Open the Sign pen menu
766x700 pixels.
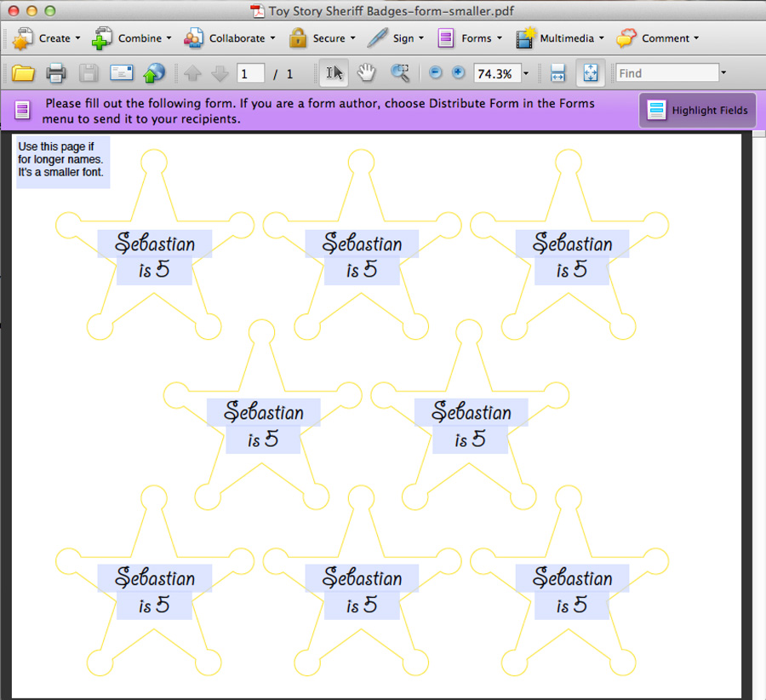coord(396,38)
